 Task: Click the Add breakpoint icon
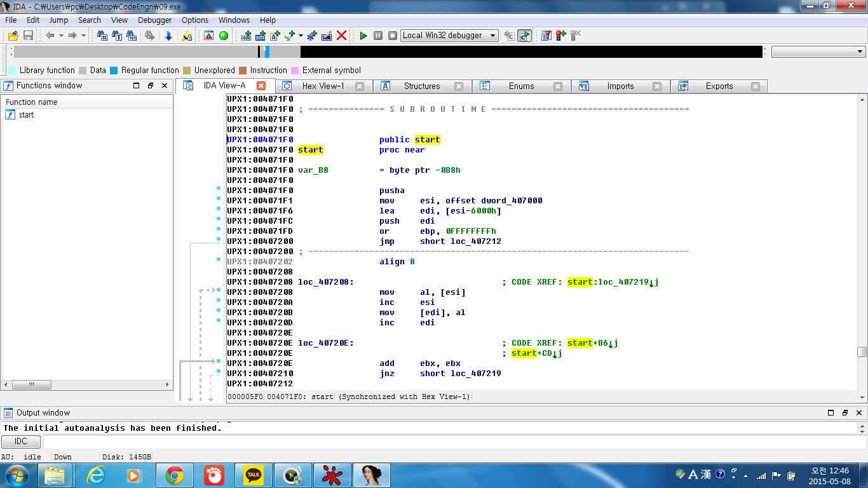coord(560,36)
